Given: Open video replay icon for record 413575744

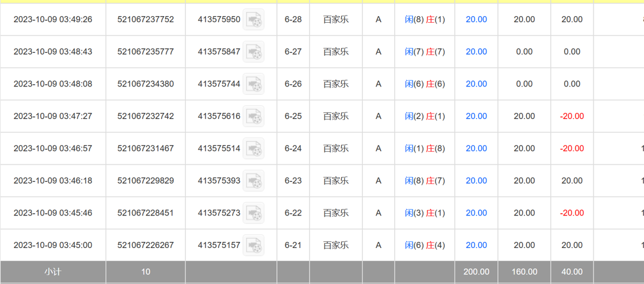Looking at the screenshot, I should point(254,83).
